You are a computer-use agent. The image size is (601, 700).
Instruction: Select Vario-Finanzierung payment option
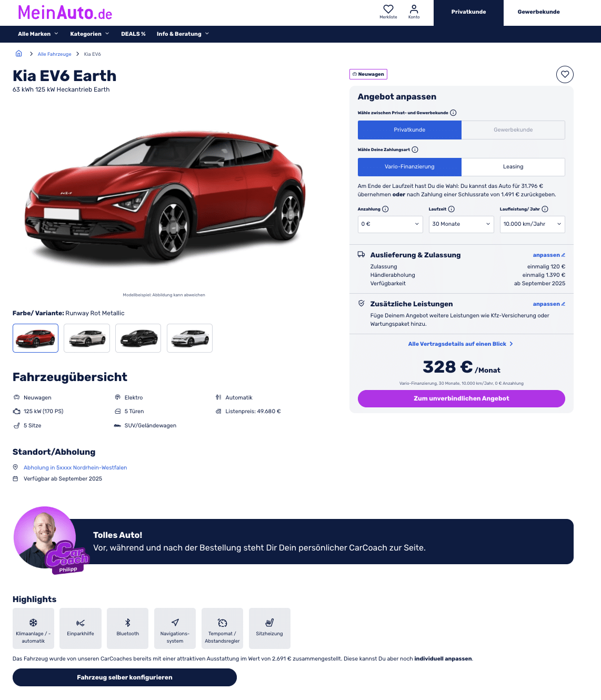click(x=409, y=167)
